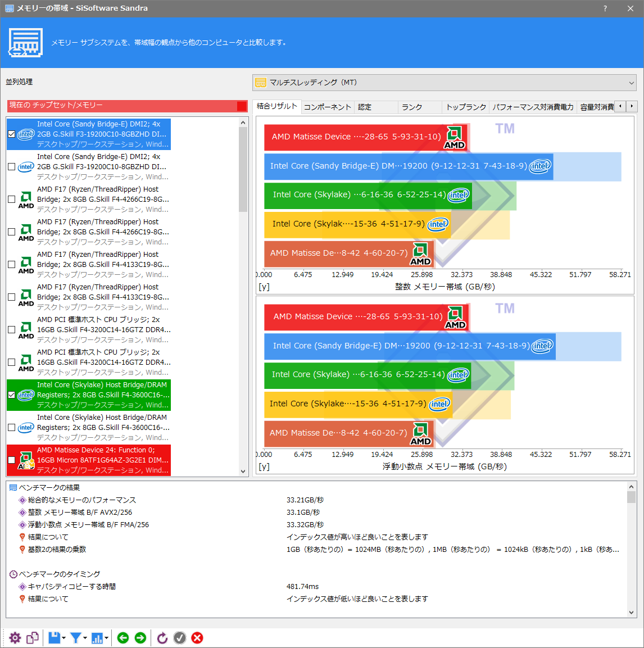Check the first AMD PCI F4-3200C14 entry
The height and width of the screenshot is (648, 644).
click(x=12, y=330)
